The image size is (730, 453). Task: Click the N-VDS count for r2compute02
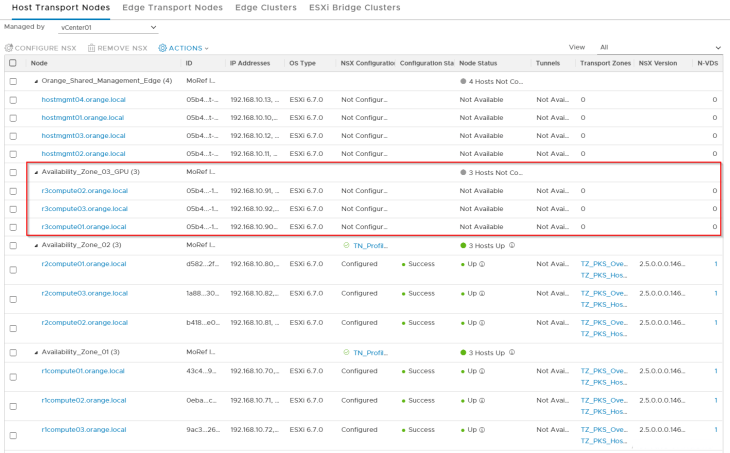coord(715,322)
